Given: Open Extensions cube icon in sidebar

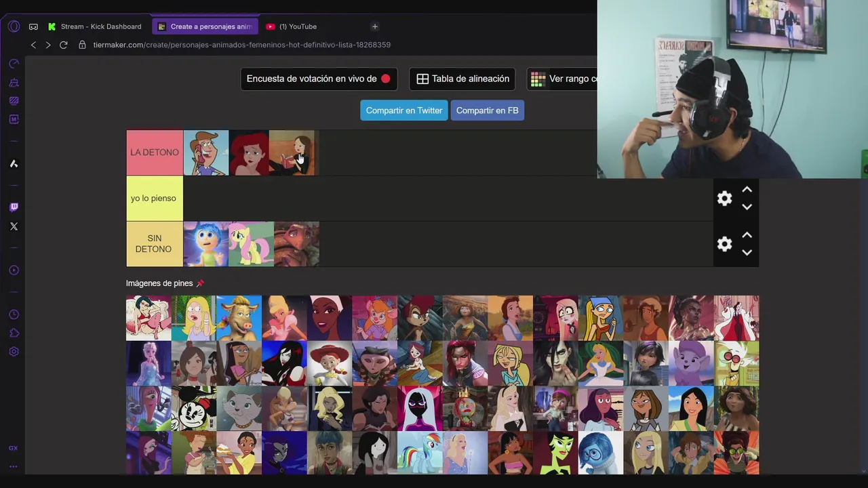Looking at the screenshot, I should [x=14, y=333].
